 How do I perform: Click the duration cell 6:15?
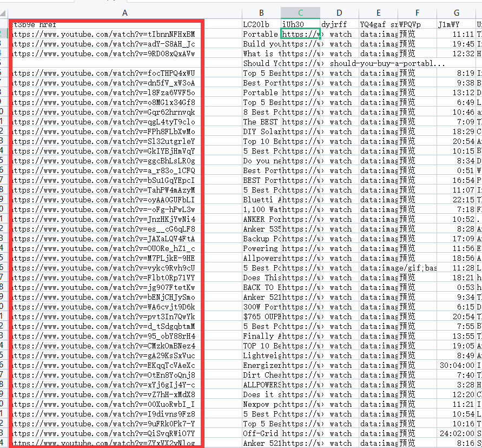(456, 307)
